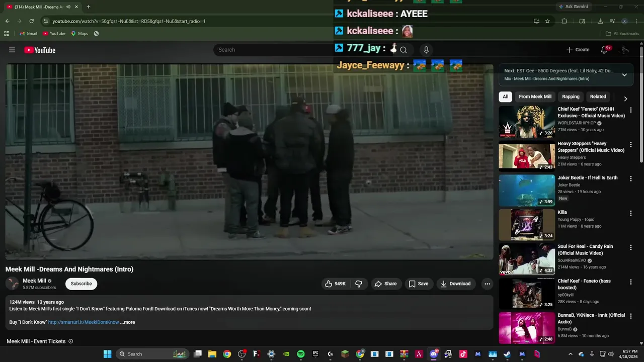Open the Chrome apps grid in bookmarks bar
Image resolution: width=644 pixels, height=362 pixels.
click(7, 34)
